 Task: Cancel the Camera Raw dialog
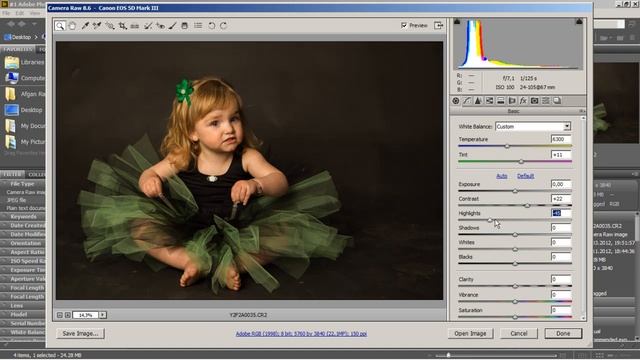tap(519, 333)
